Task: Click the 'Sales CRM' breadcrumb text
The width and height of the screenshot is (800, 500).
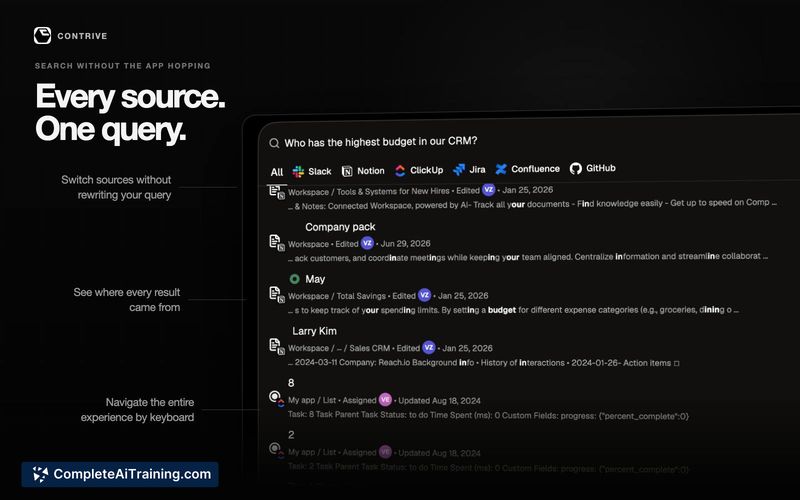Action: pos(369,348)
